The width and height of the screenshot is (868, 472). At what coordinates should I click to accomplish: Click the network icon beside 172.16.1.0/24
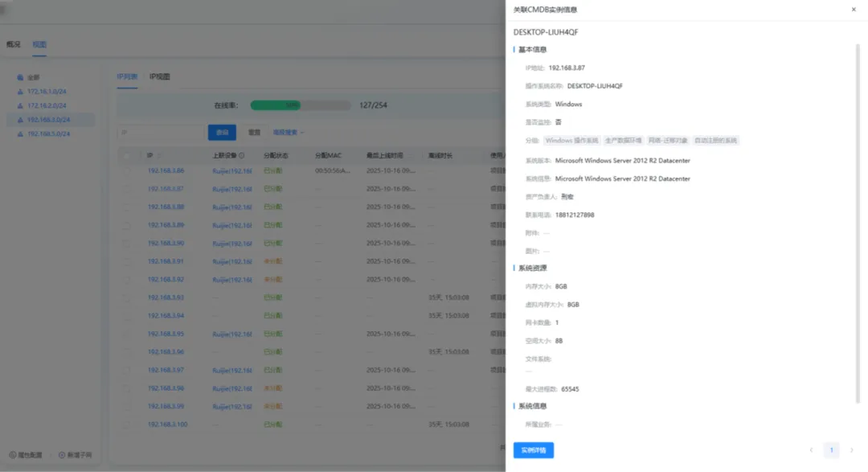(x=20, y=92)
